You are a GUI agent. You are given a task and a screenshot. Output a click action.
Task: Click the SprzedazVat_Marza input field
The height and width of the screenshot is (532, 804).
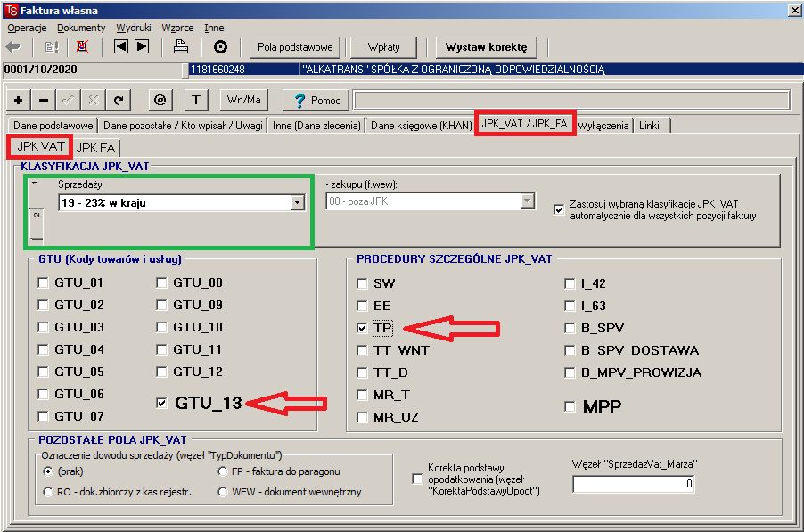pos(634,485)
